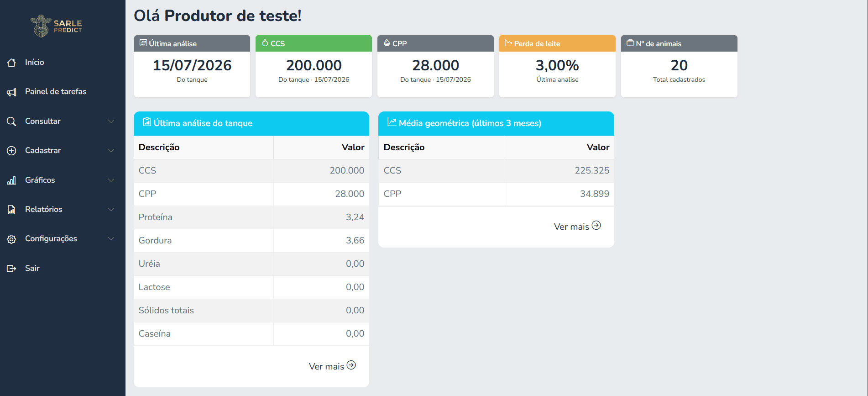Click the Uréia row label
868x396 pixels.
click(x=149, y=264)
